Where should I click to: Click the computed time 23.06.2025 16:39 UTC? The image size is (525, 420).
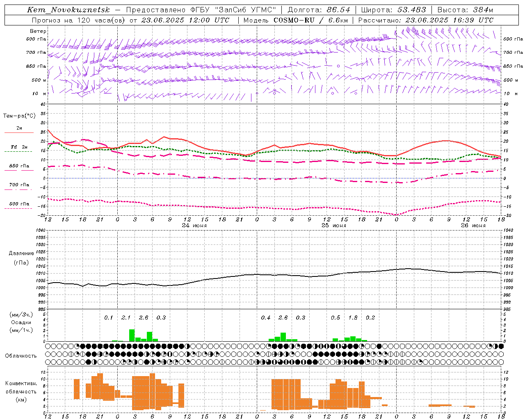[x=449, y=20]
